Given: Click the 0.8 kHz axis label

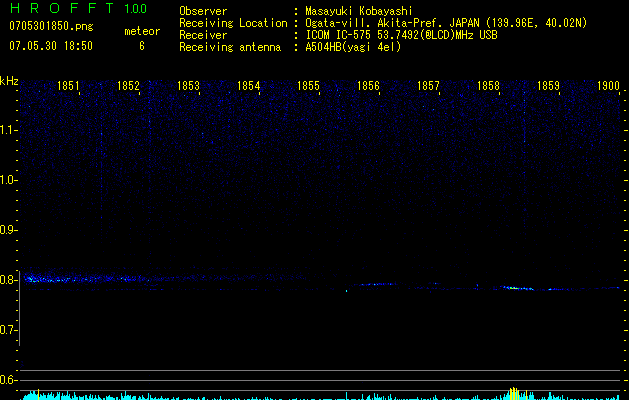Looking at the screenshot, I should tap(8, 280).
